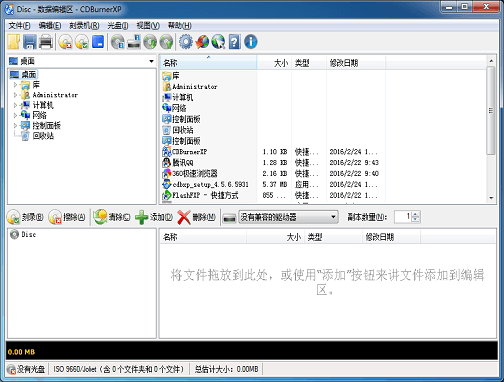Screen dimensions: 504x382
Task: Click the 0.00 MB capacity bar
Action: pyautogui.click(x=252, y=351)
